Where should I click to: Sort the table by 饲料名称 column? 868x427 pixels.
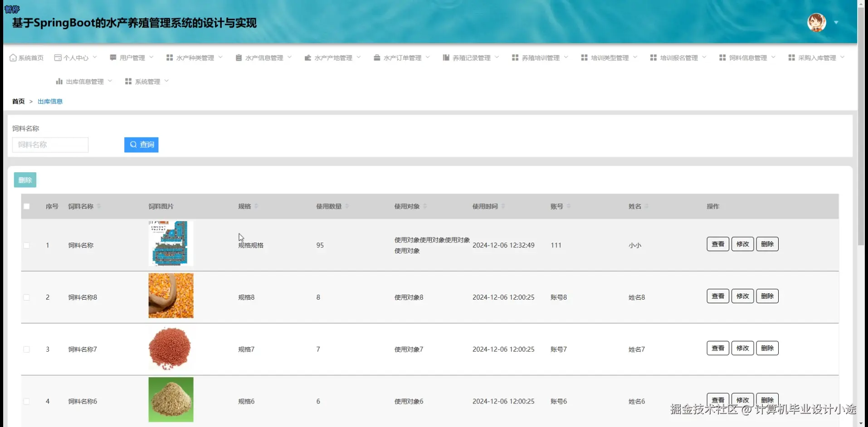pos(99,206)
